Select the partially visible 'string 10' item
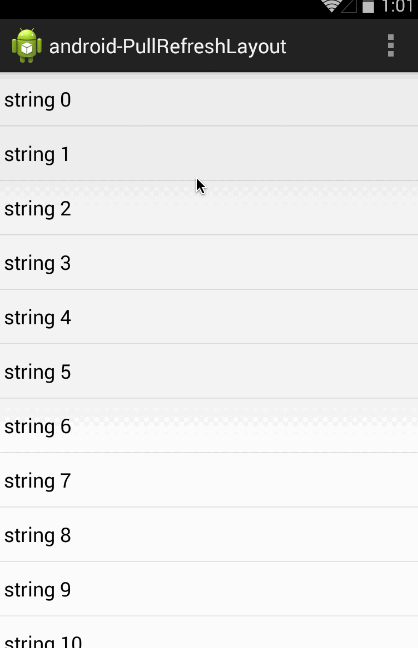The width and height of the screenshot is (418, 648). pos(209,633)
